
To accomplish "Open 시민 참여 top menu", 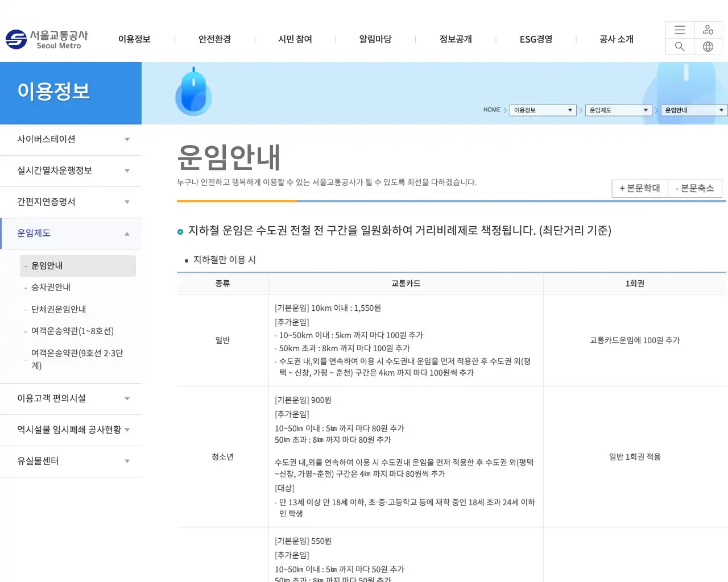I will pyautogui.click(x=295, y=39).
